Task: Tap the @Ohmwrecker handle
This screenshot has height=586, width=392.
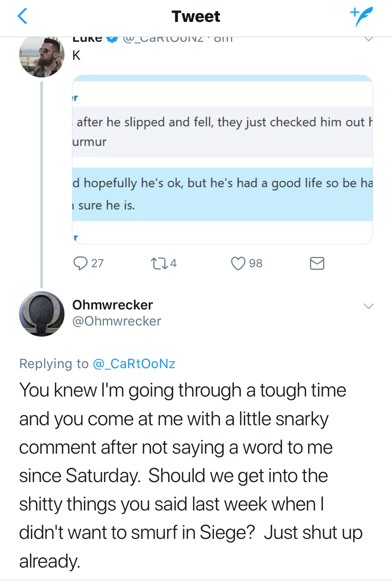Action: pos(117,321)
